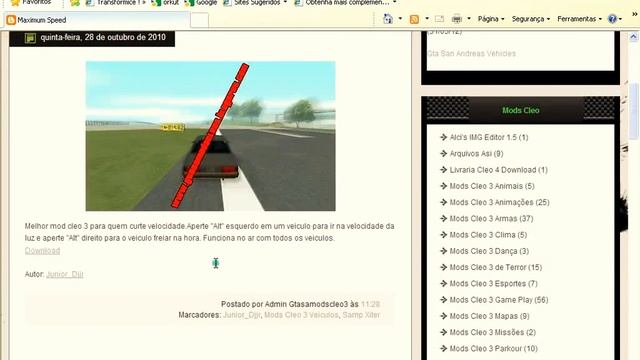The height and width of the screenshot is (360, 640).
Task: Click arrow icon beside Mods Cleo 3 Mapas
Action: 444,316
